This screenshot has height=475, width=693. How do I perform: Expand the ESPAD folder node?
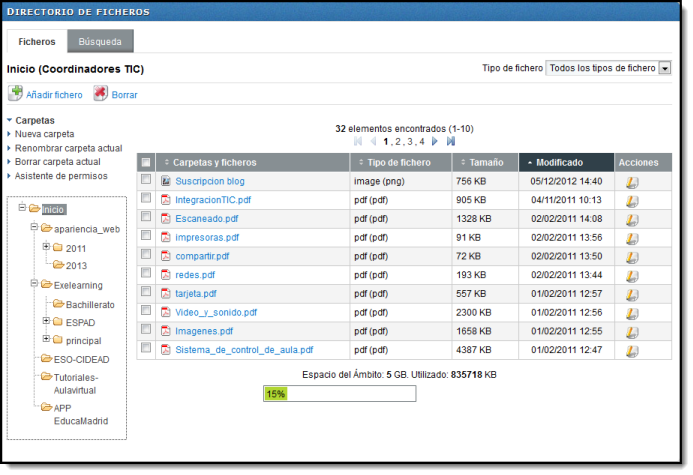pos(46,322)
